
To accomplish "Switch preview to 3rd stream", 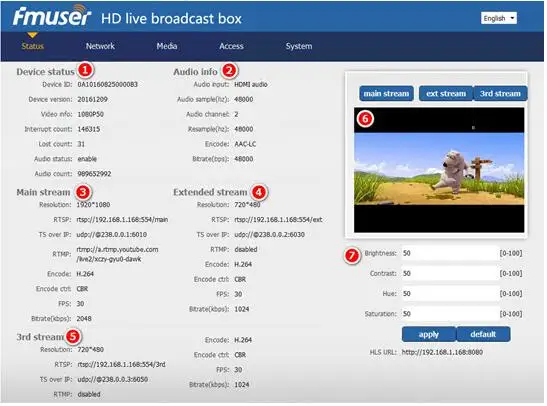I will click(x=500, y=93).
